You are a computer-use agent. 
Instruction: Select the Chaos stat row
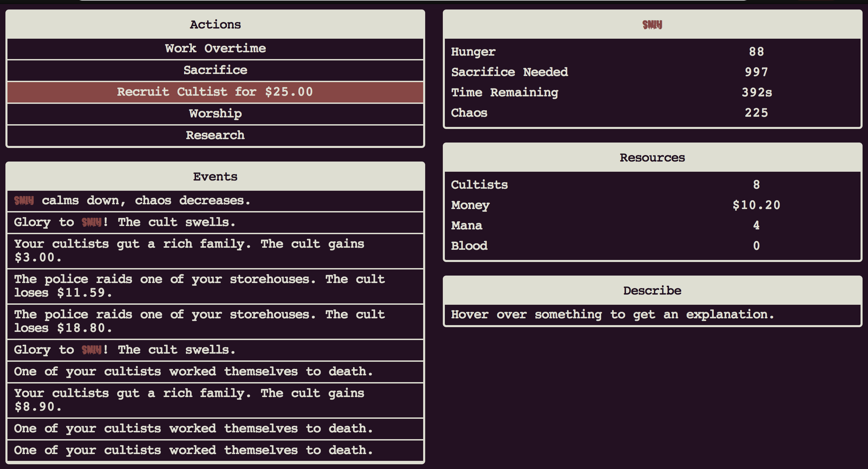click(x=652, y=113)
